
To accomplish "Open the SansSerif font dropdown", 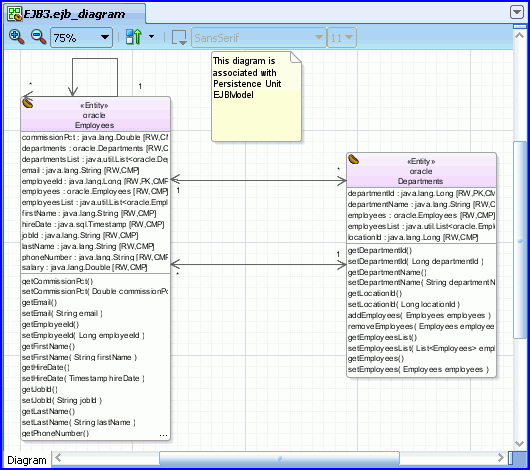I will (259, 38).
